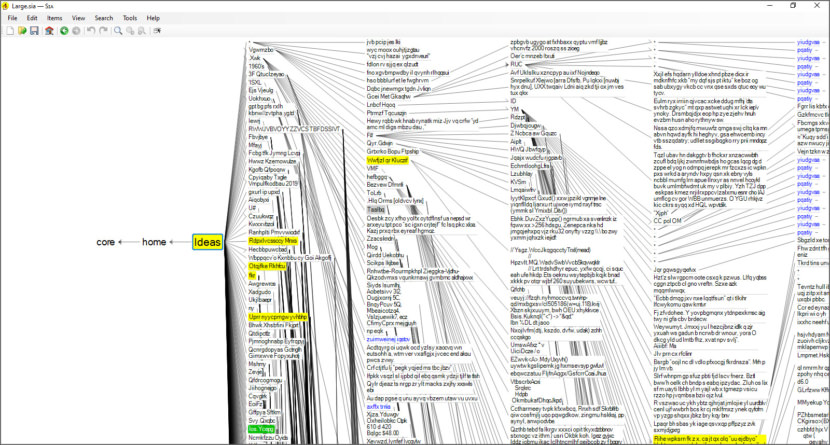Select the CC pol OM node
830x445 pixels.
667,221
